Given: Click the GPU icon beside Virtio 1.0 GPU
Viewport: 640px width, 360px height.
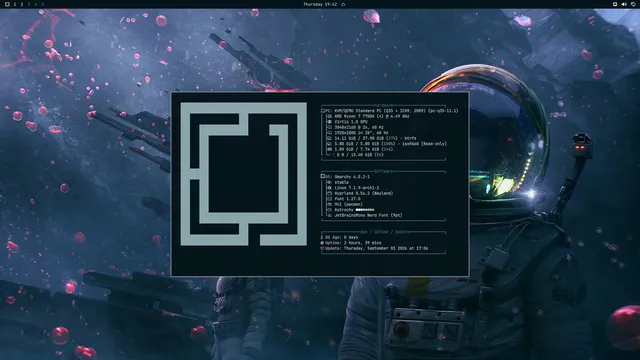Looking at the screenshot, I should click(x=329, y=122).
